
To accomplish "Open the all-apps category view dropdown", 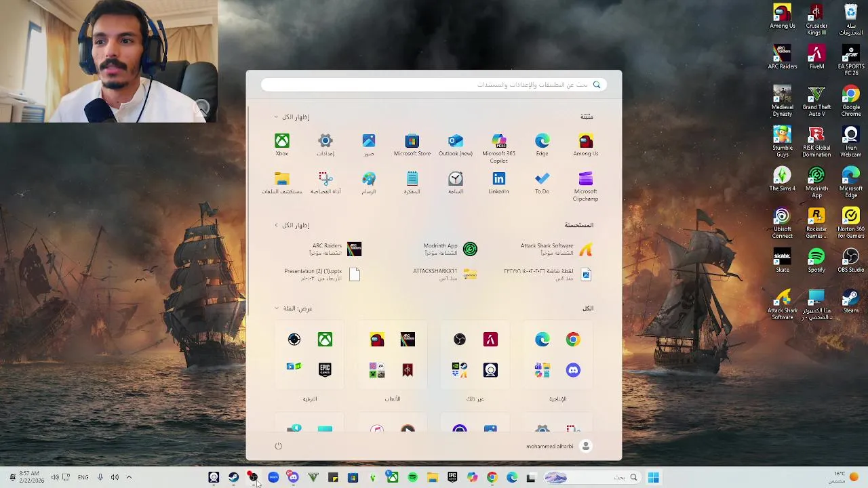I will click(x=294, y=308).
